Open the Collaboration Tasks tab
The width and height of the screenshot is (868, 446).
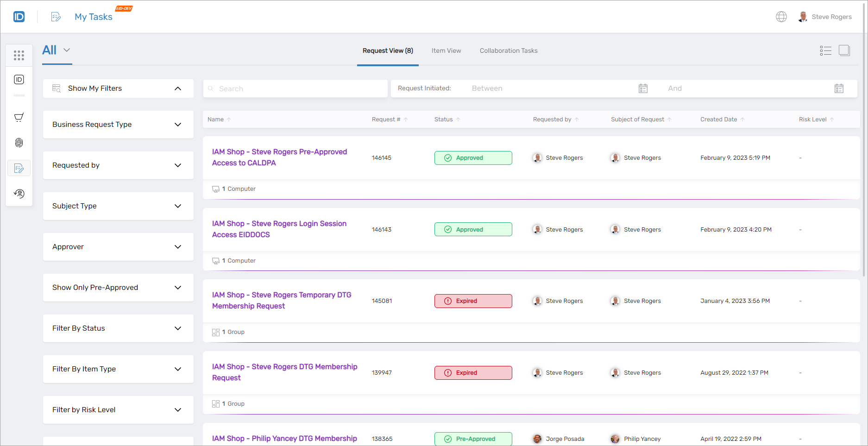tap(508, 50)
